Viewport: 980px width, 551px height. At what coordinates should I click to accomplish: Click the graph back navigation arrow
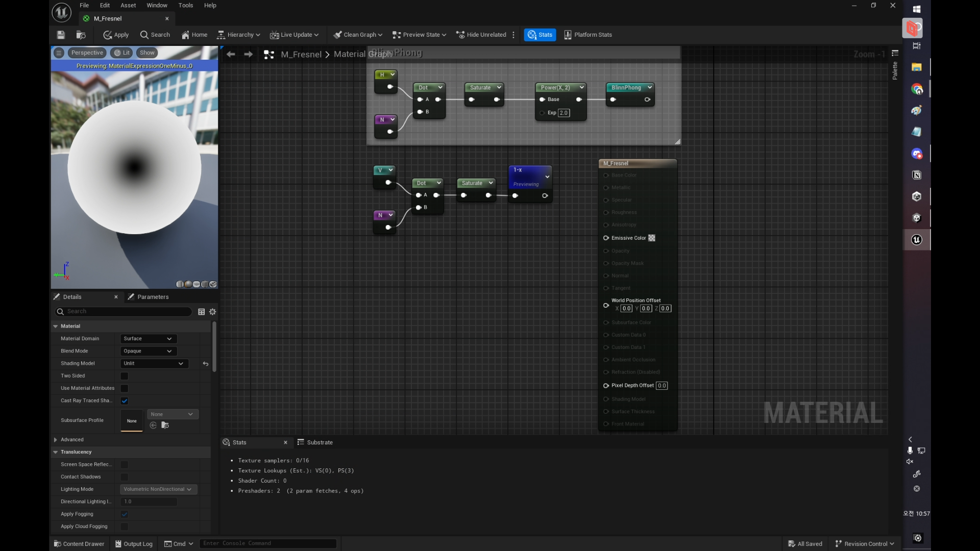coord(231,54)
